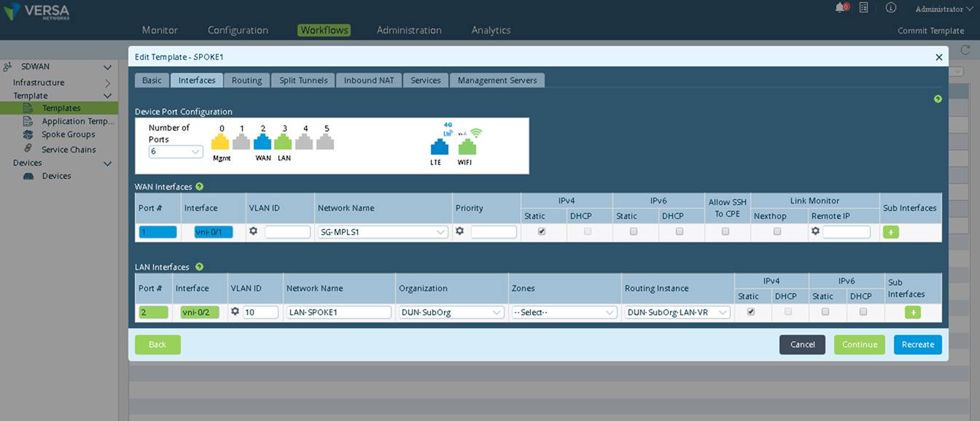
Task: Click LAN VLAN ID gear icon
Action: (236, 311)
